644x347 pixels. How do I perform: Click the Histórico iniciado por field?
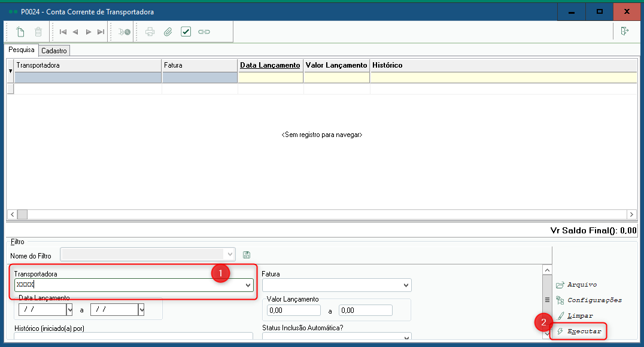[x=133, y=336]
